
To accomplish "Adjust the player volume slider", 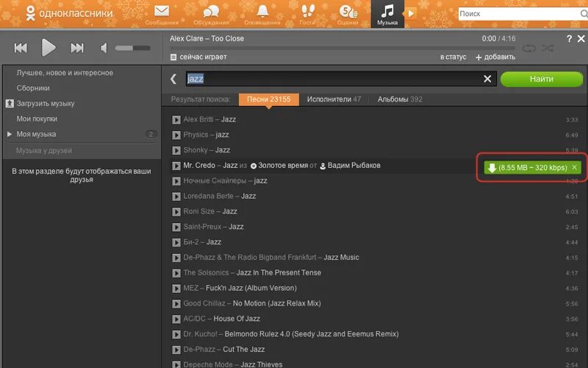I will tap(133, 48).
